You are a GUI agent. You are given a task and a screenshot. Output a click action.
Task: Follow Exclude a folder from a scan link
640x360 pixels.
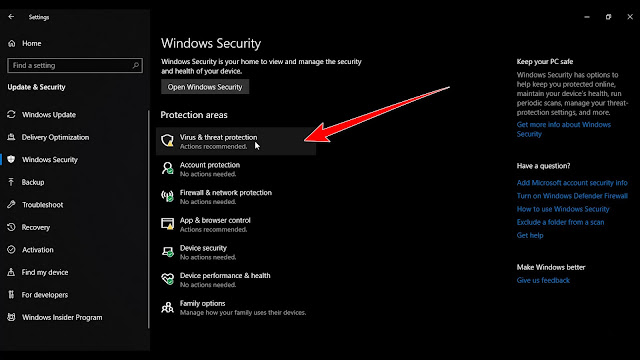pyautogui.click(x=560, y=222)
